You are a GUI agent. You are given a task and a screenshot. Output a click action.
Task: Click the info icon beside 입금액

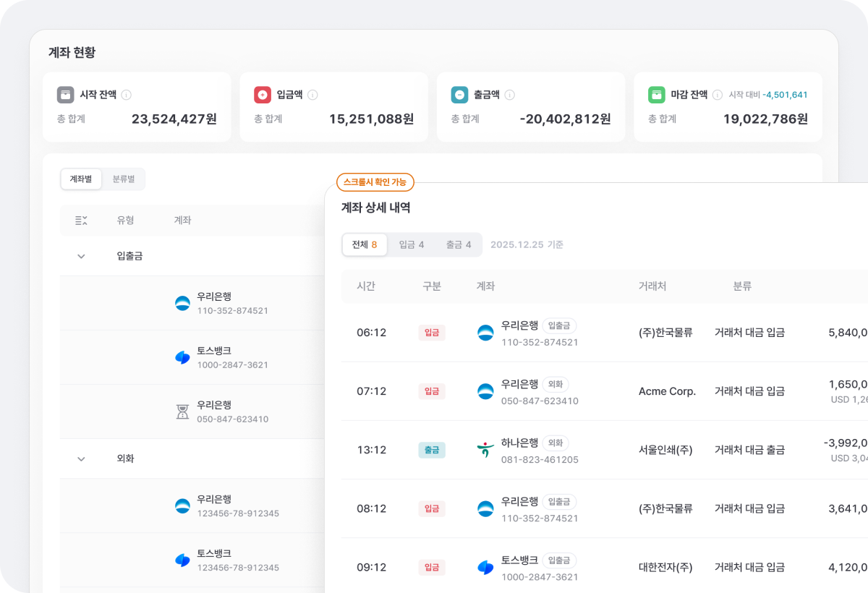[x=312, y=95]
